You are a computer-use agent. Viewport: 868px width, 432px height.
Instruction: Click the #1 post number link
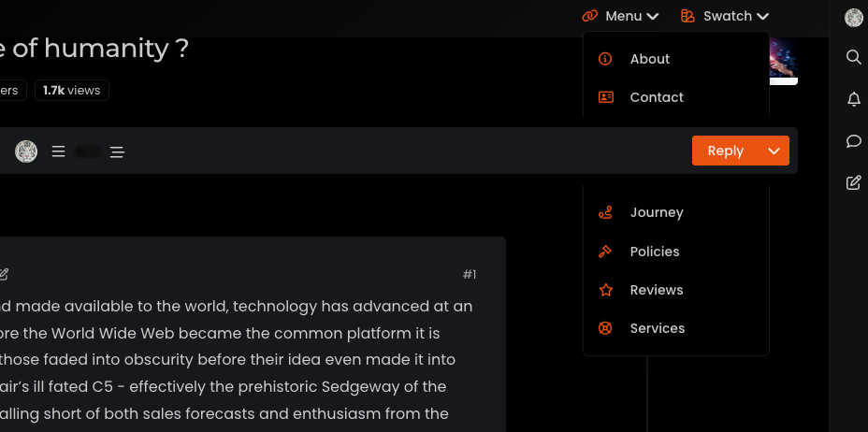470,274
